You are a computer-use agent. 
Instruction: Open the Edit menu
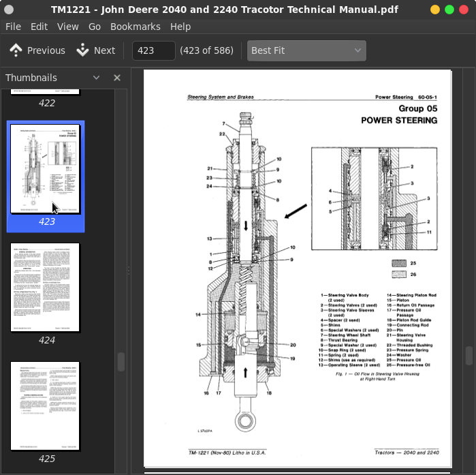pos(39,27)
